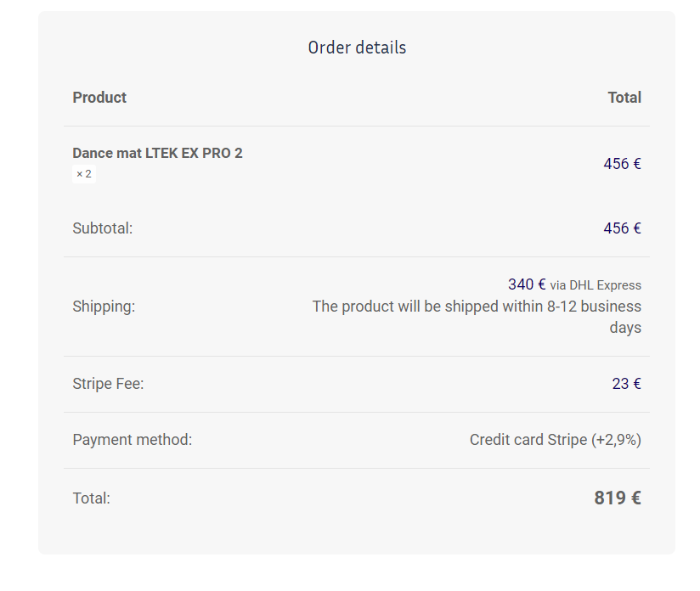Click the Stripe Fee label
Image resolution: width=700 pixels, height=591 pixels.
[108, 384]
